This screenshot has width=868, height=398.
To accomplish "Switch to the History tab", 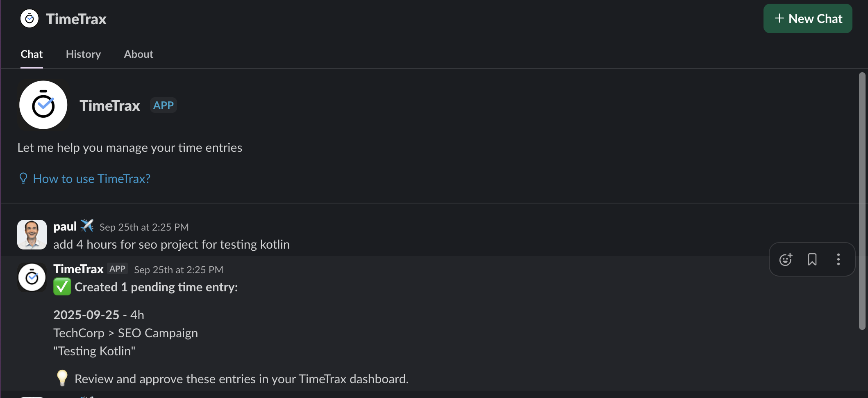I will click(x=83, y=54).
